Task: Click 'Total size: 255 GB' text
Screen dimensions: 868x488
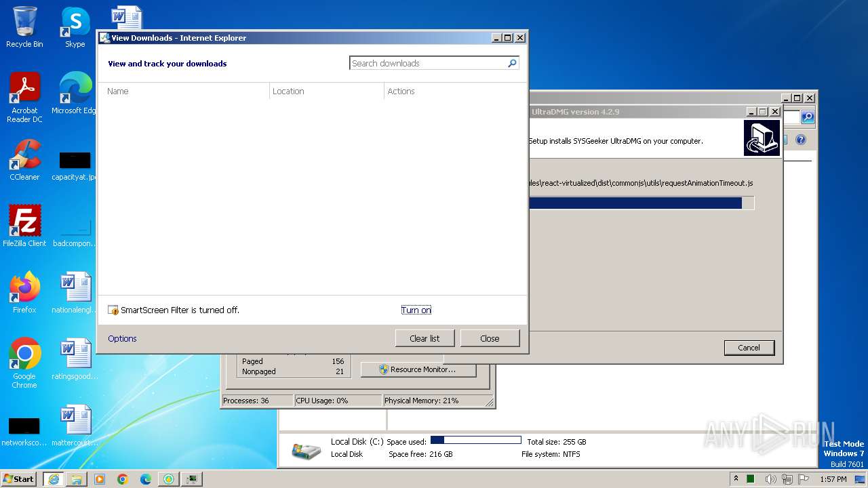Action: coord(557,442)
